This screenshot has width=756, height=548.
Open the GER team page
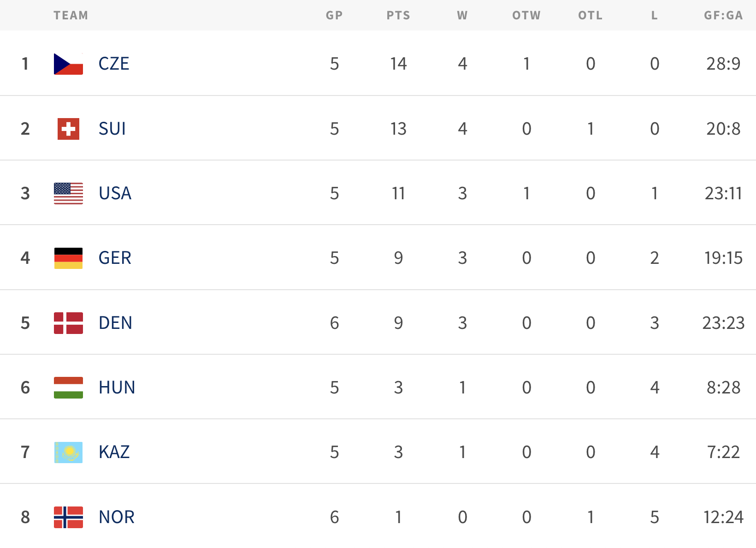click(115, 258)
